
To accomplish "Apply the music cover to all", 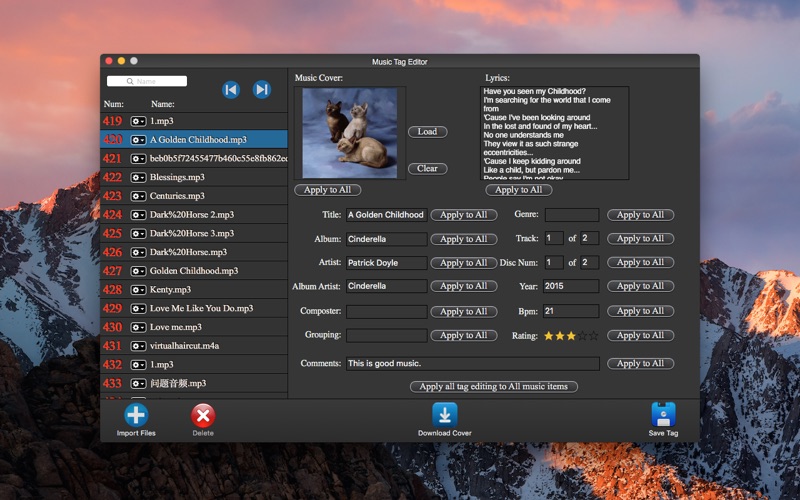I will [x=328, y=190].
